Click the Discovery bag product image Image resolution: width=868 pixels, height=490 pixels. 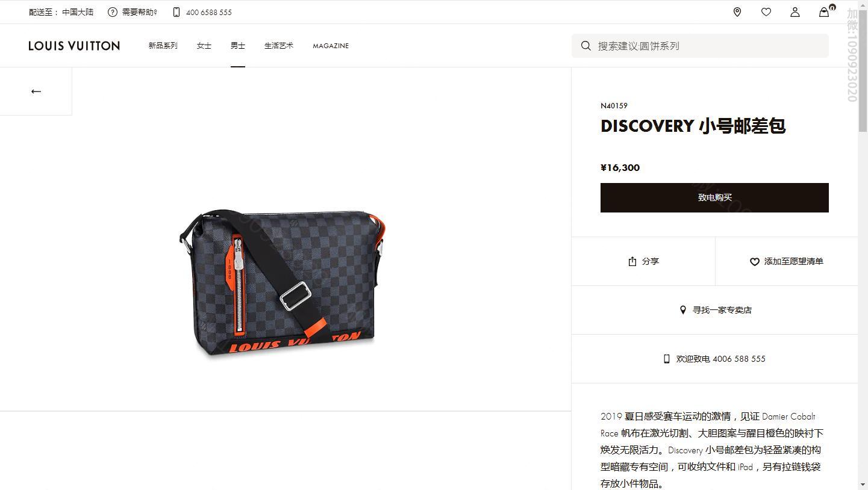coord(282,283)
